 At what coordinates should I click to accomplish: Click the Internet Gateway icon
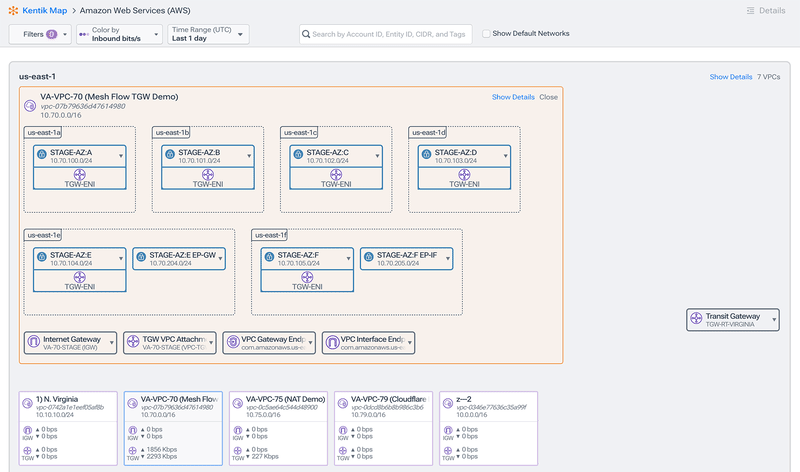[34, 341]
